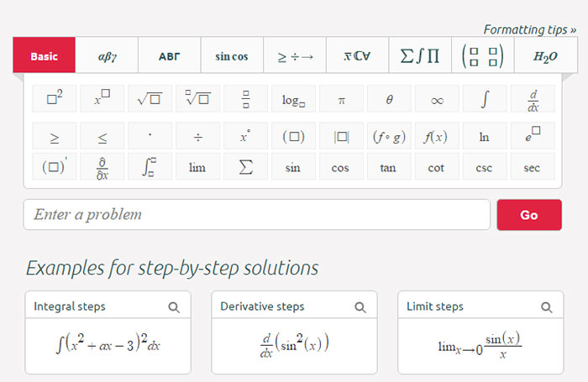Insert the absolute value template
Screen dimensions: 588x382
(x=341, y=136)
